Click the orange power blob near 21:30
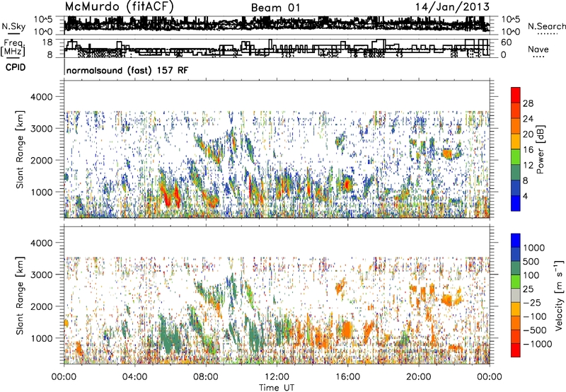566x392 pixels. [448, 154]
